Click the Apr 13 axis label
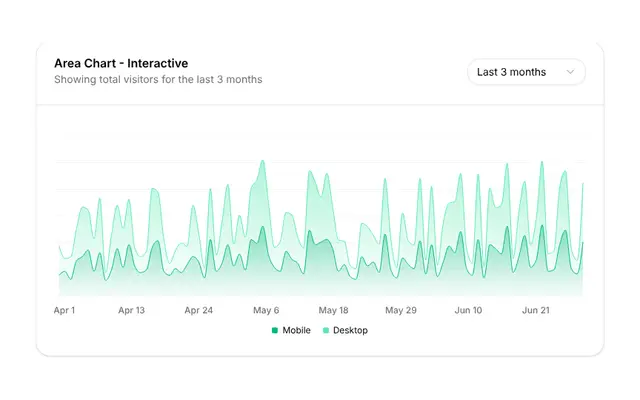 coord(131,310)
